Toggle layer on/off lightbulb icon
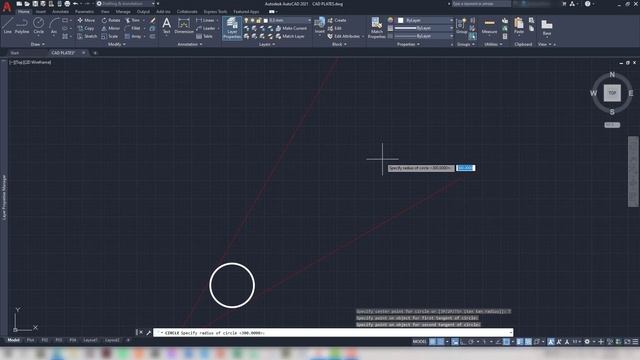640x360 pixels. pos(246,20)
